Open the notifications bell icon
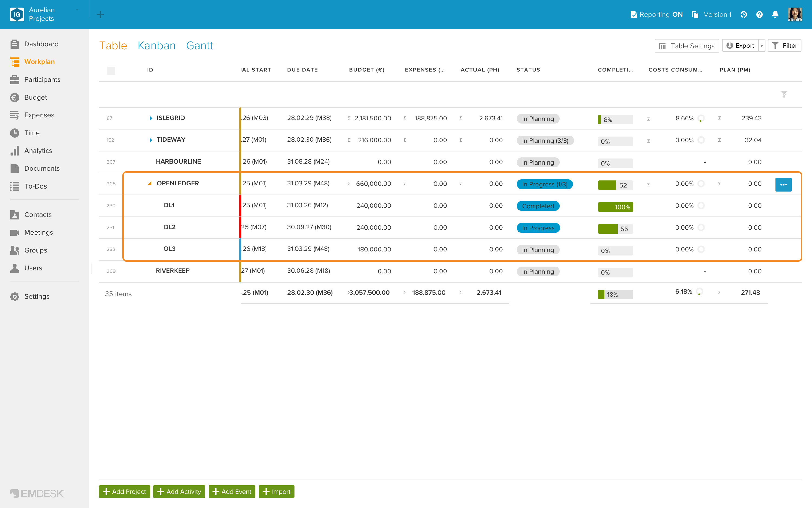The image size is (812, 508). [x=775, y=14]
